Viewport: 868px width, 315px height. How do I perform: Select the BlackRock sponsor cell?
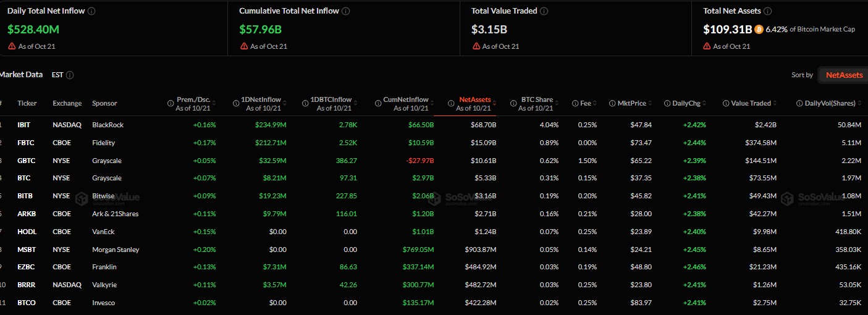[x=107, y=125]
